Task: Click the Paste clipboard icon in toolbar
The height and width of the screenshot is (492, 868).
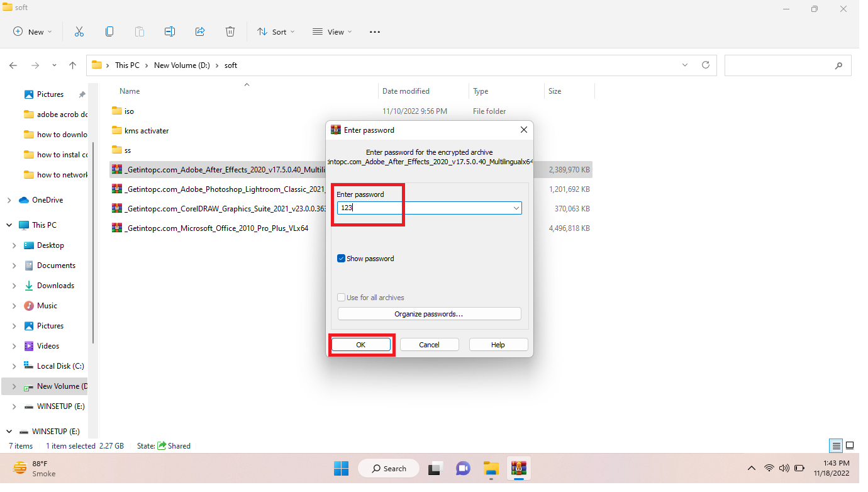Action: [140, 31]
